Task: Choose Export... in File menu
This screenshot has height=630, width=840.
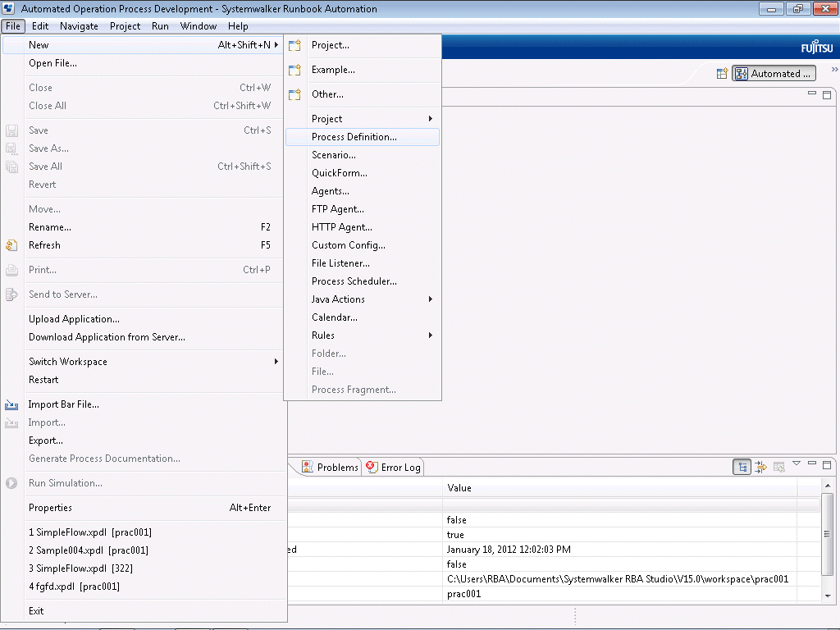Action: point(143,441)
